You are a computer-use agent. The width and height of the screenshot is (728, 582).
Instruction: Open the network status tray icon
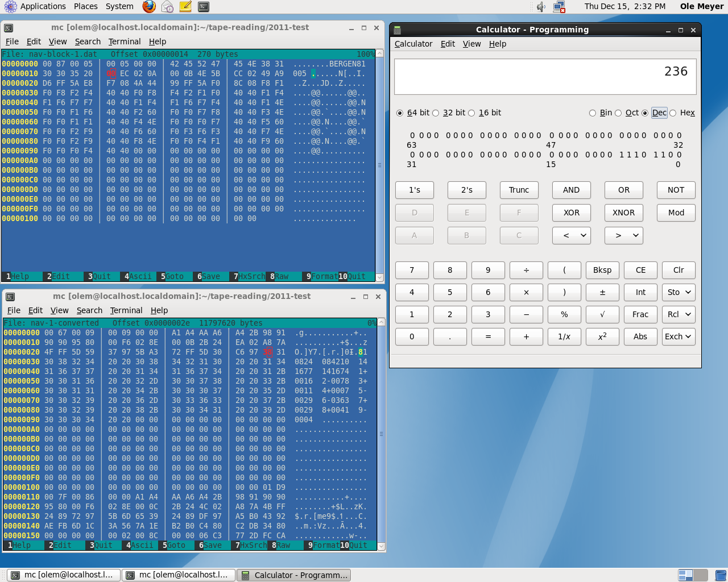[559, 7]
